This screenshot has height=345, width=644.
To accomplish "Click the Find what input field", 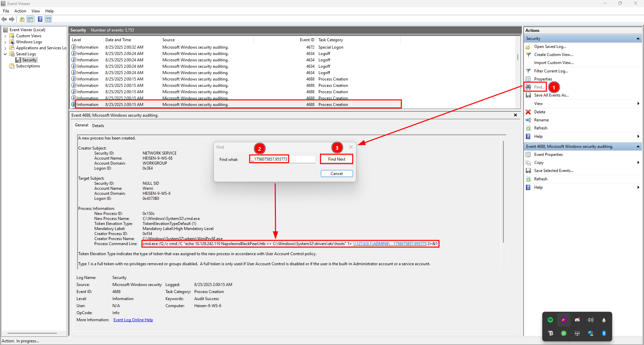I will pos(282,159).
